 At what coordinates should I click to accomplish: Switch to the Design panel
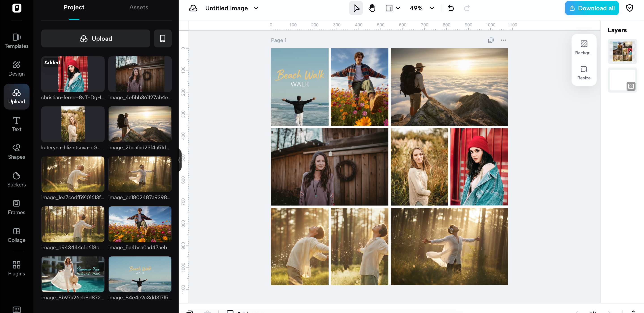tap(17, 68)
